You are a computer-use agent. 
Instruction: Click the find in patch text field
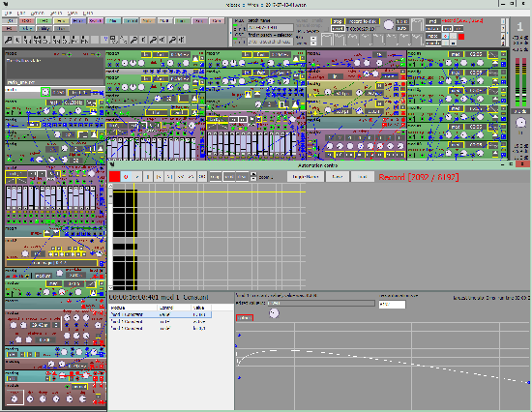click(271, 42)
